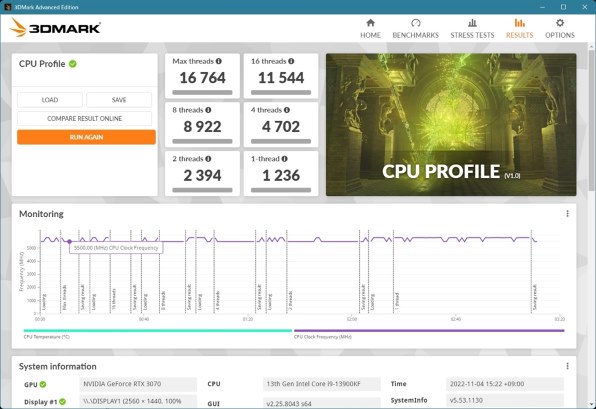The height and width of the screenshot is (409, 596).
Task: Click the Max threads score progress bar
Action: point(202,92)
